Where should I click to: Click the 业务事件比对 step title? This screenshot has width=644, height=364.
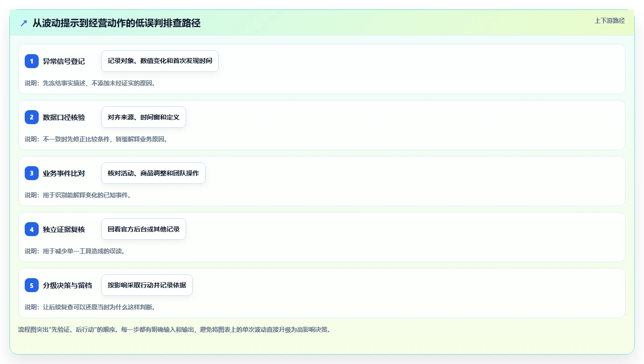64,173
